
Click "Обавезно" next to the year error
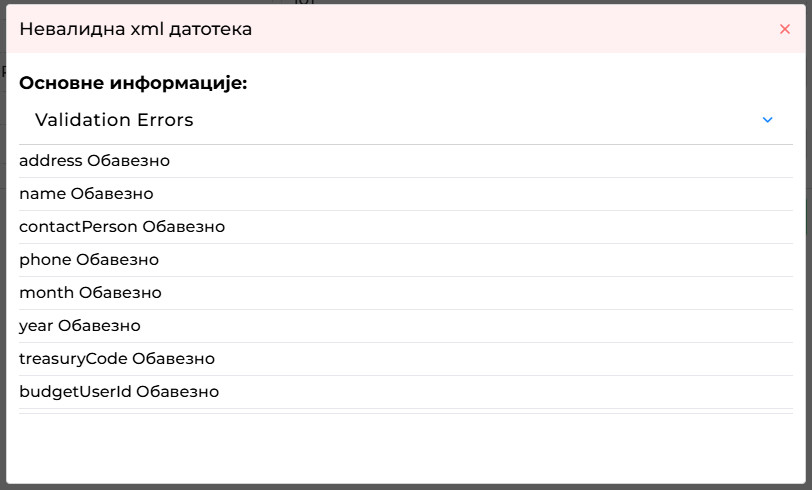99,326
